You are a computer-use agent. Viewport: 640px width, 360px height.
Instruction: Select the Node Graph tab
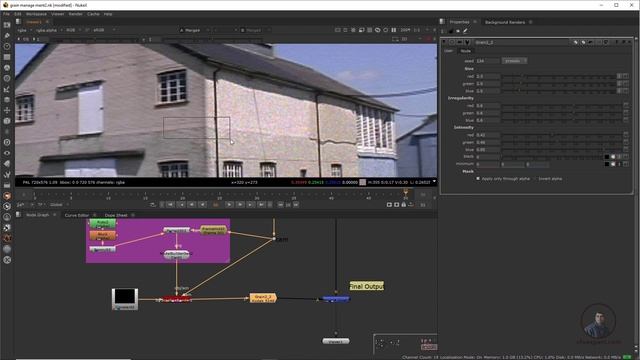[38, 215]
